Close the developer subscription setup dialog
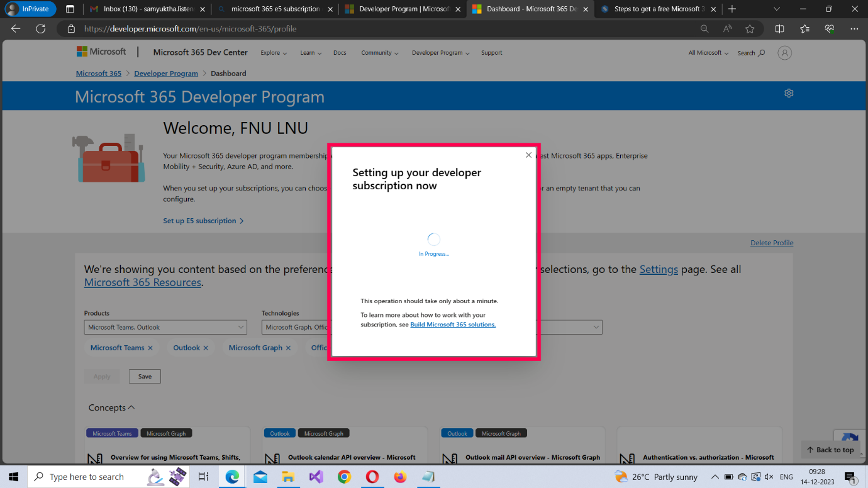The height and width of the screenshot is (488, 868). tap(528, 155)
